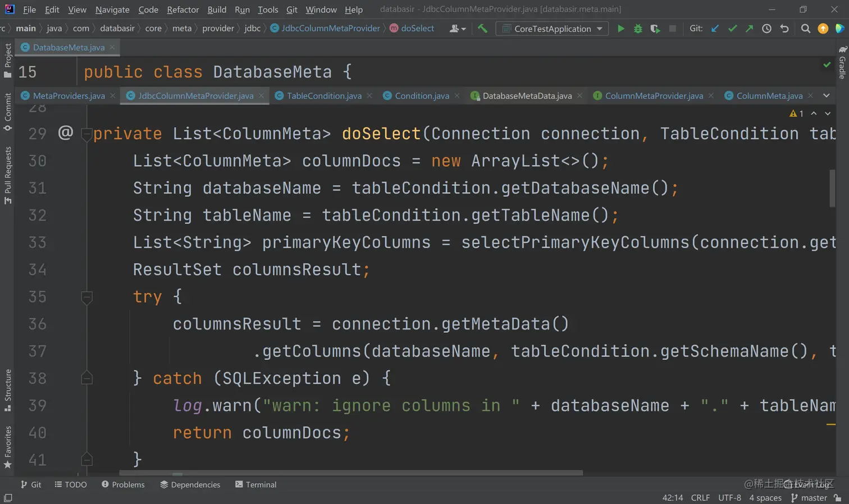Click the Stop square icon in toolbar
The image size is (849, 504).
[x=672, y=28]
